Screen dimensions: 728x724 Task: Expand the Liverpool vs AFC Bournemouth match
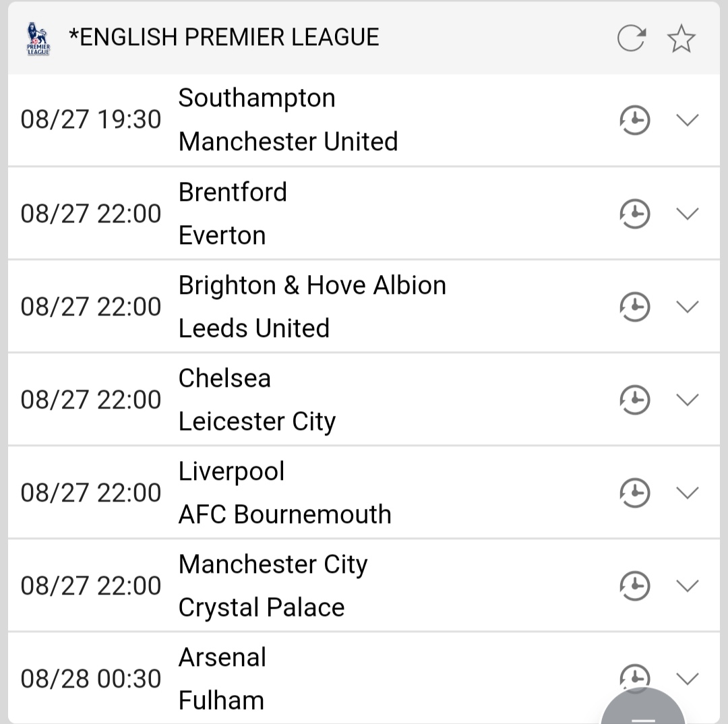click(x=687, y=493)
